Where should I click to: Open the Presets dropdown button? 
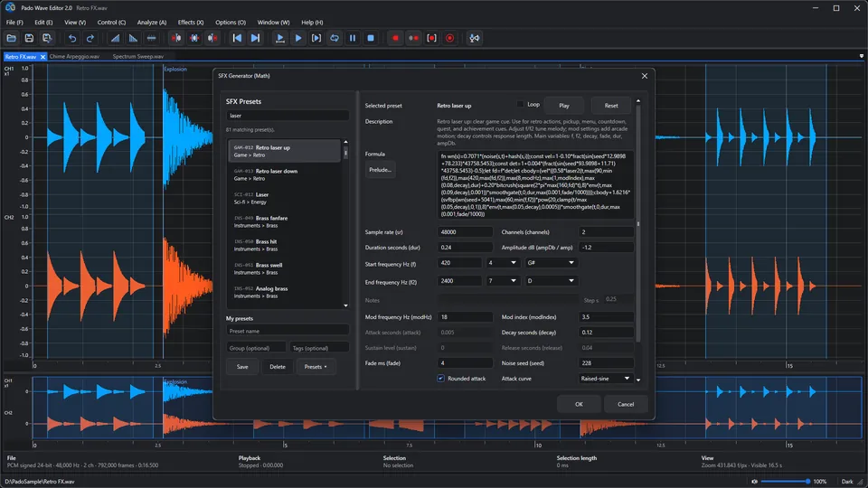click(x=316, y=367)
